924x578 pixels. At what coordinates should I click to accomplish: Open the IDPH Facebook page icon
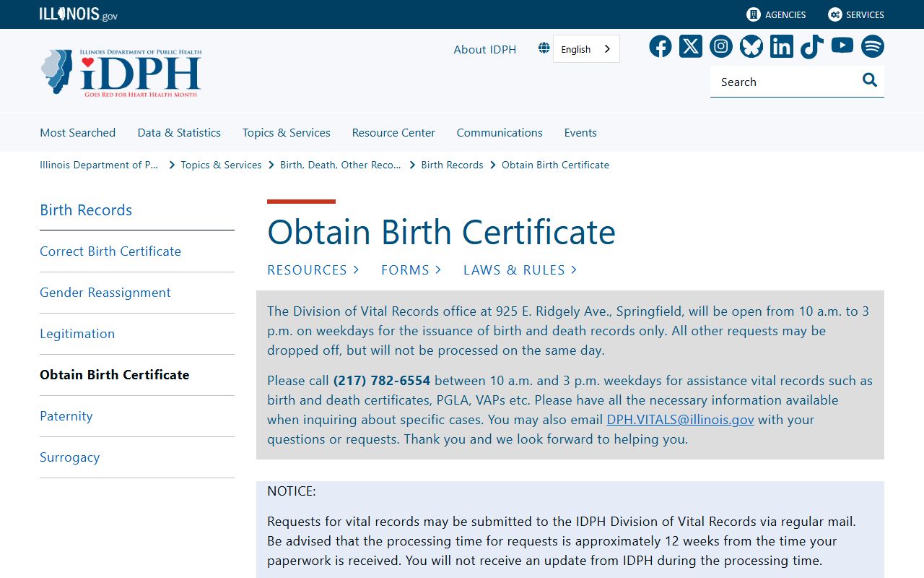pos(660,46)
